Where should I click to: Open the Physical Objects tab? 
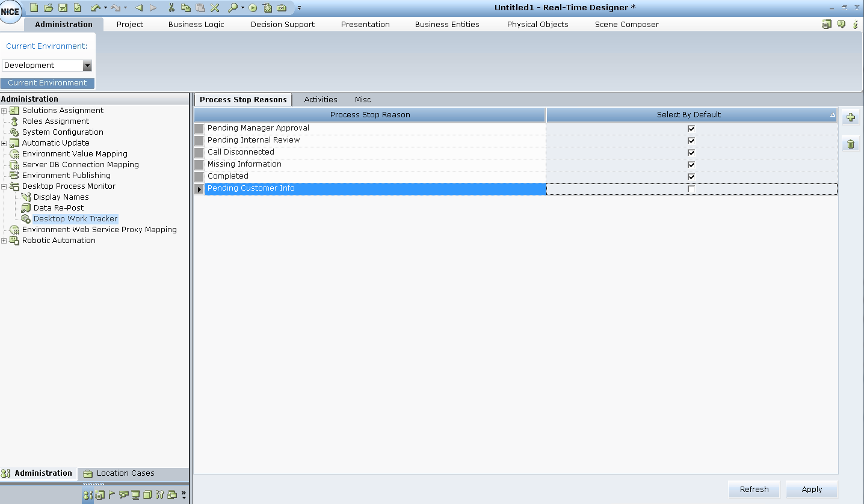[537, 25]
